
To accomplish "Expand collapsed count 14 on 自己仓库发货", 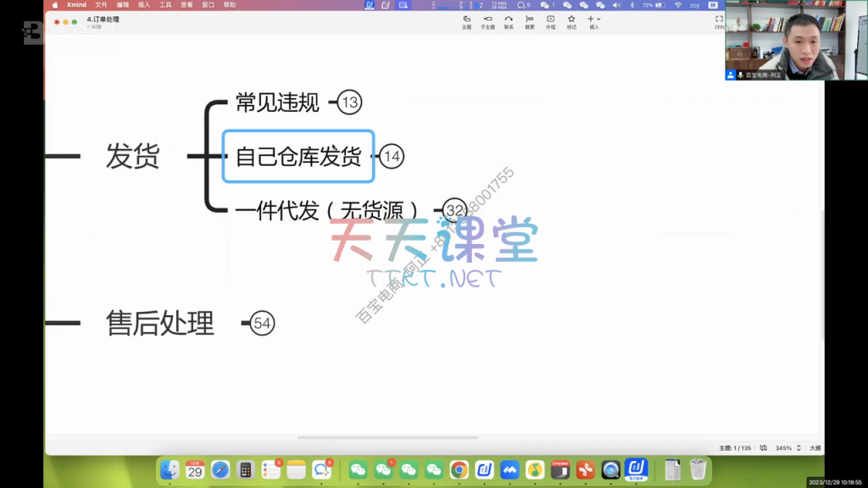I will (391, 157).
